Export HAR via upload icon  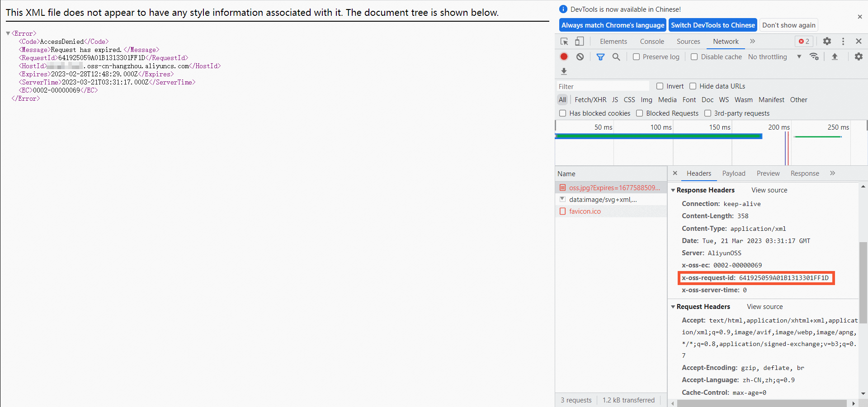[835, 56]
